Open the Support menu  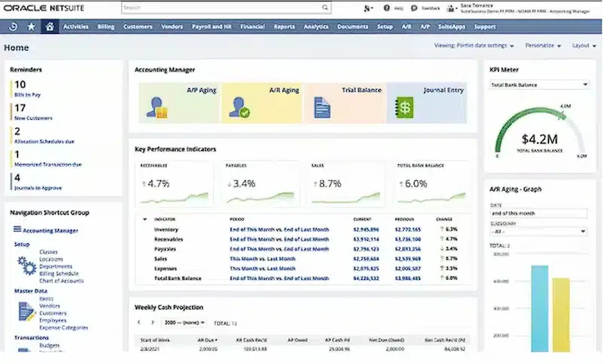tap(485, 26)
